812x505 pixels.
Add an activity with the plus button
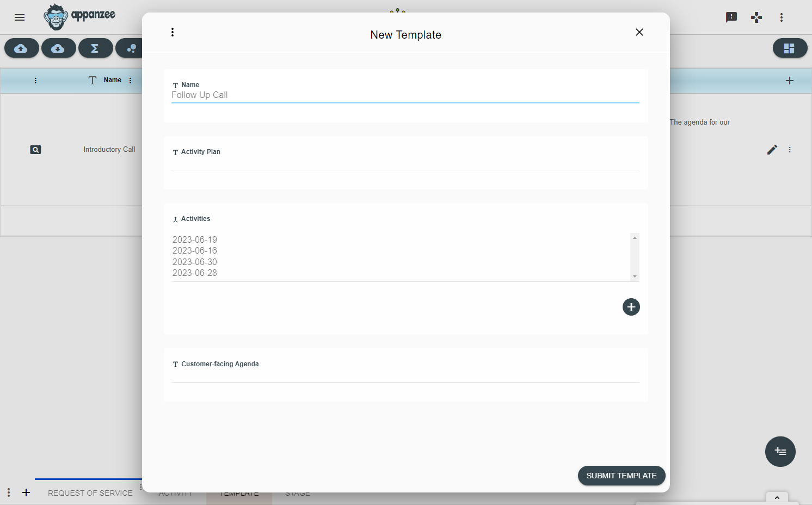pos(631,307)
